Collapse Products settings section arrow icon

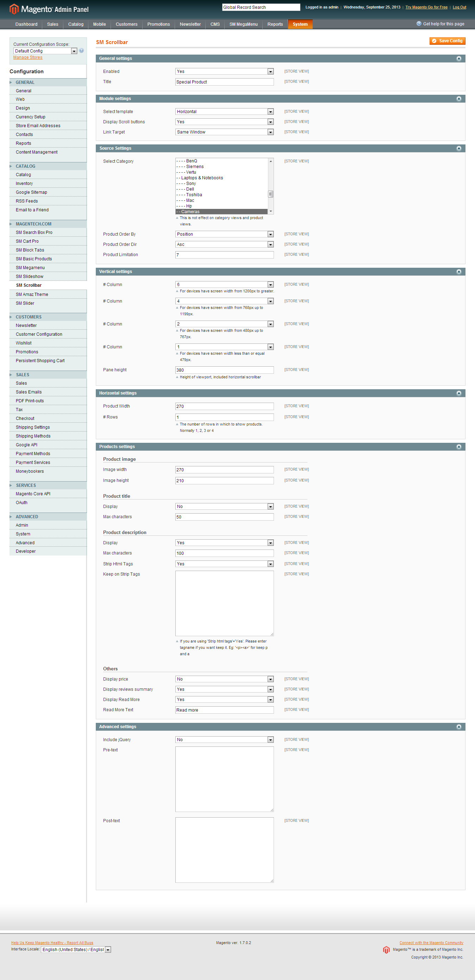point(459,447)
